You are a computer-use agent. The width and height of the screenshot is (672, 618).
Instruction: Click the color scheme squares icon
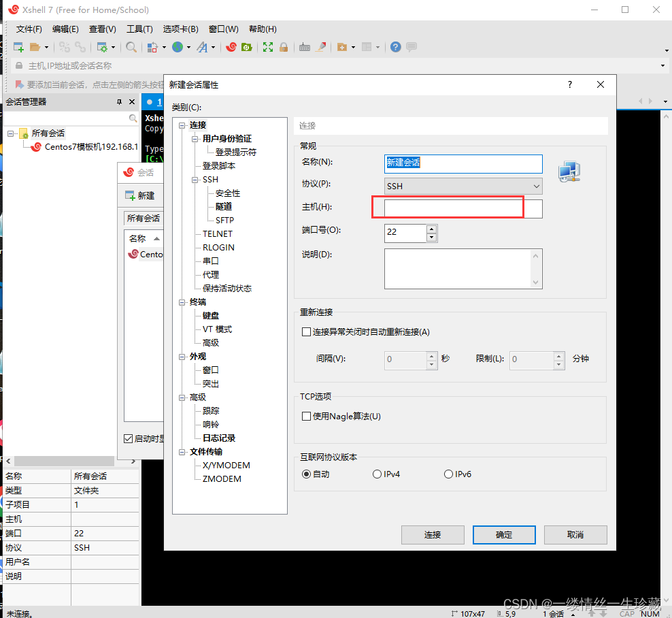152,47
